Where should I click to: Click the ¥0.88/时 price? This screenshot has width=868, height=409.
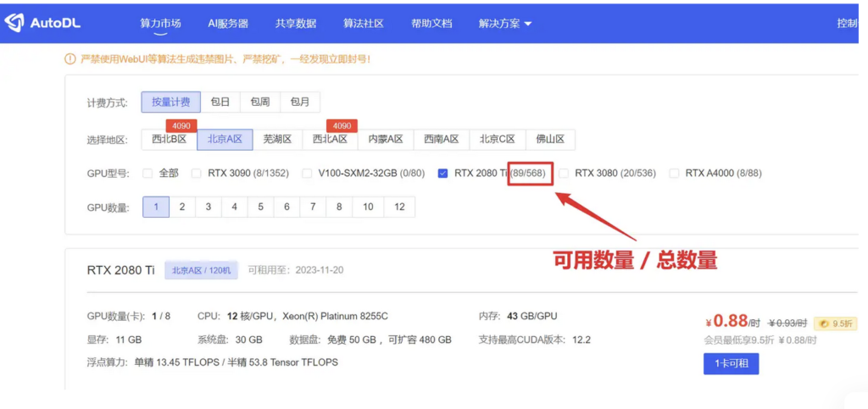coord(733,322)
